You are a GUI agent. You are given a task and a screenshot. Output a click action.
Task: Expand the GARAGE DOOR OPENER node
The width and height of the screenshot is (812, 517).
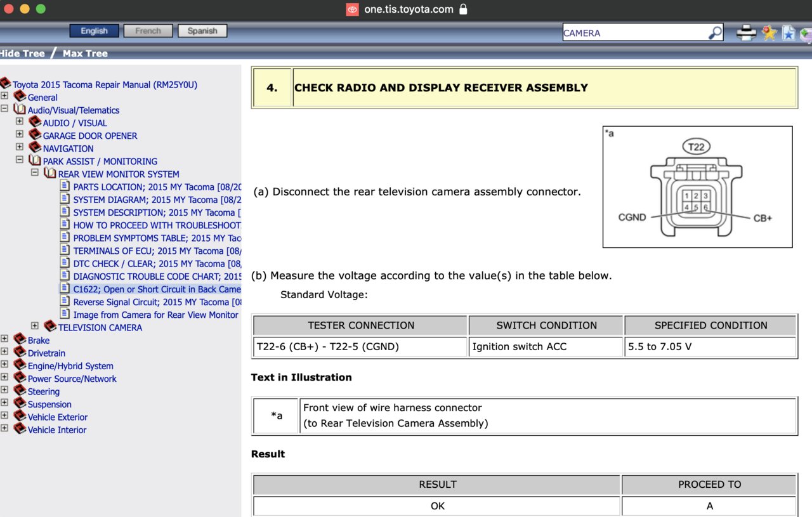click(x=20, y=134)
